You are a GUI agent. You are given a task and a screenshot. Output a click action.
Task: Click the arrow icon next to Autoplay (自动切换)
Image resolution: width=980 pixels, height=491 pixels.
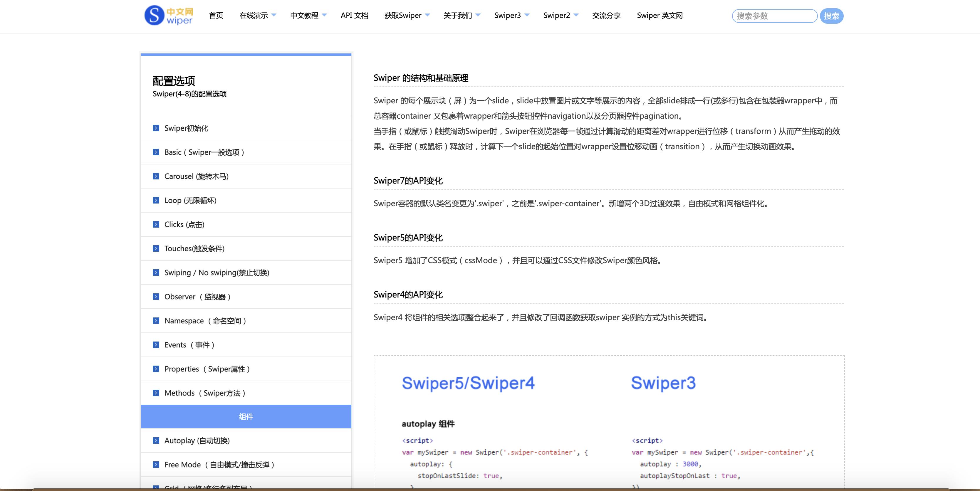[x=156, y=441]
